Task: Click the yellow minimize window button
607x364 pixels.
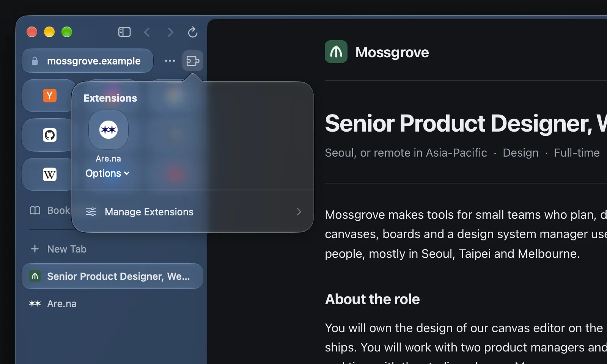Action: (49, 32)
